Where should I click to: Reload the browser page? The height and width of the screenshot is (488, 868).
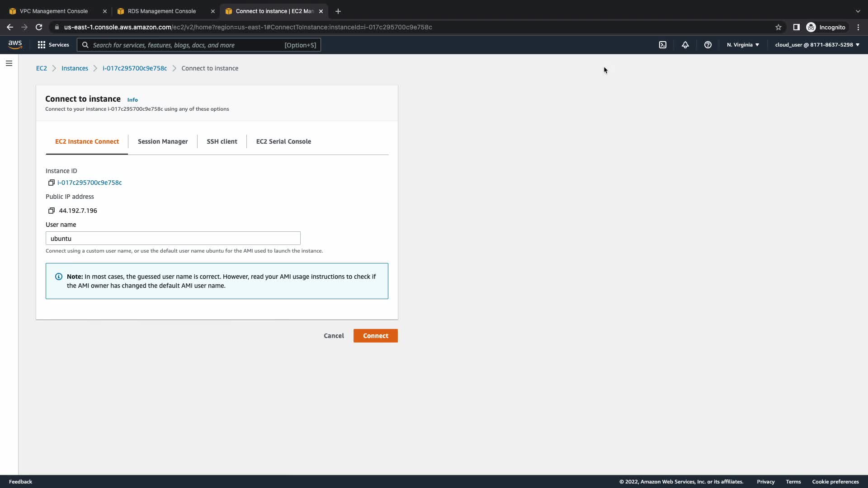click(x=39, y=27)
